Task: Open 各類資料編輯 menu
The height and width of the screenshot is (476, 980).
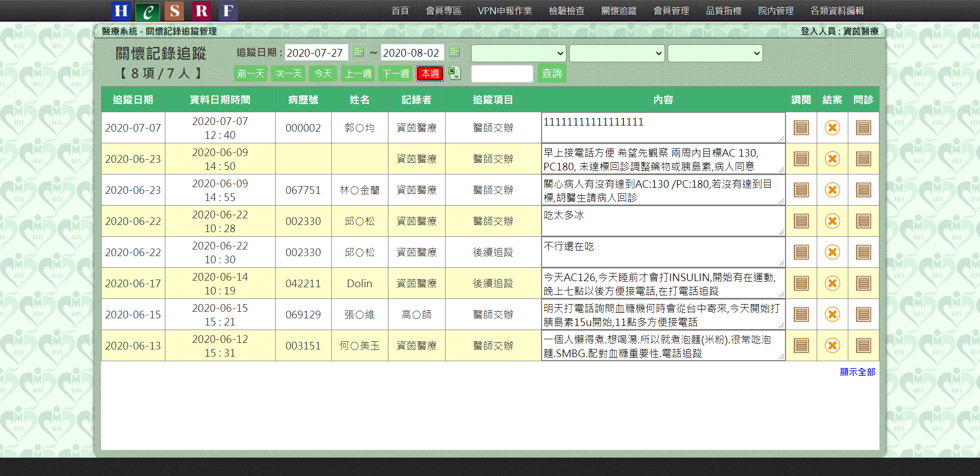Action: (837, 11)
